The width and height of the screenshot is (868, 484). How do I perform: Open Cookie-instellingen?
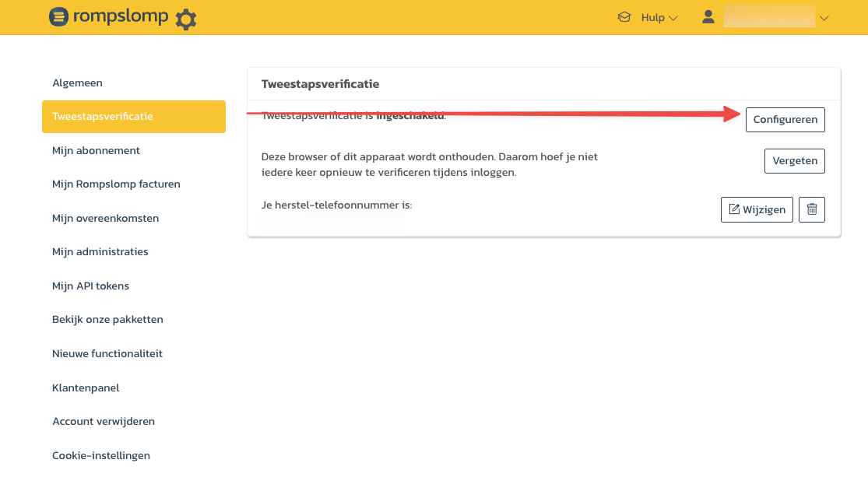click(101, 455)
